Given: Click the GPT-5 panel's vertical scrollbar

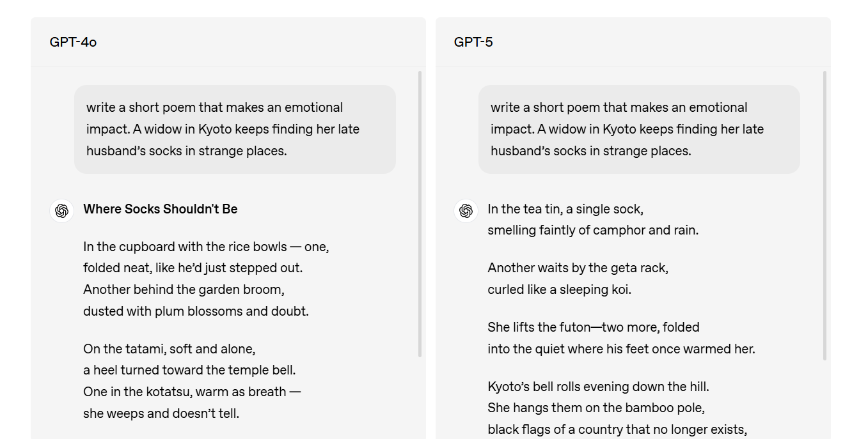Looking at the screenshot, I should [x=825, y=215].
